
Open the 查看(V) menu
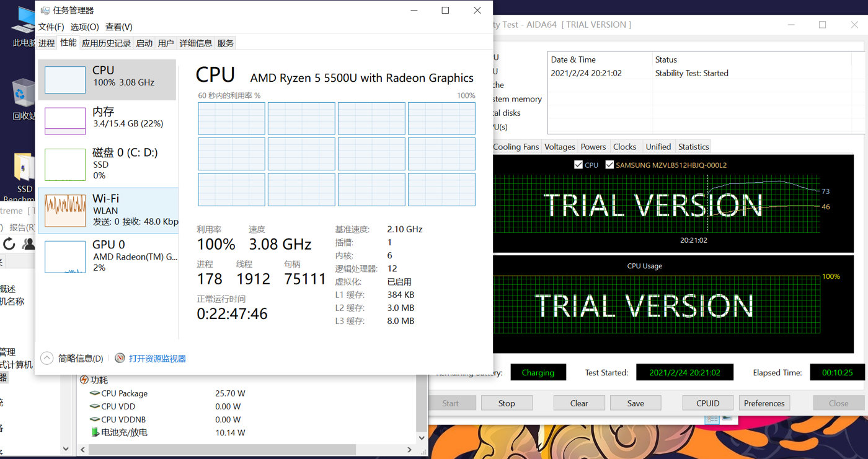118,27
